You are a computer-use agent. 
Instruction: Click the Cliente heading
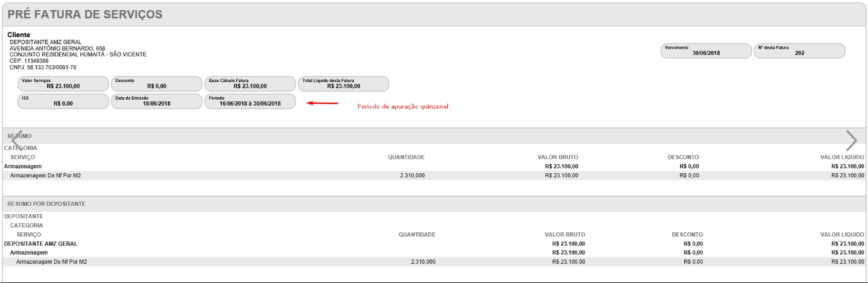19,35
